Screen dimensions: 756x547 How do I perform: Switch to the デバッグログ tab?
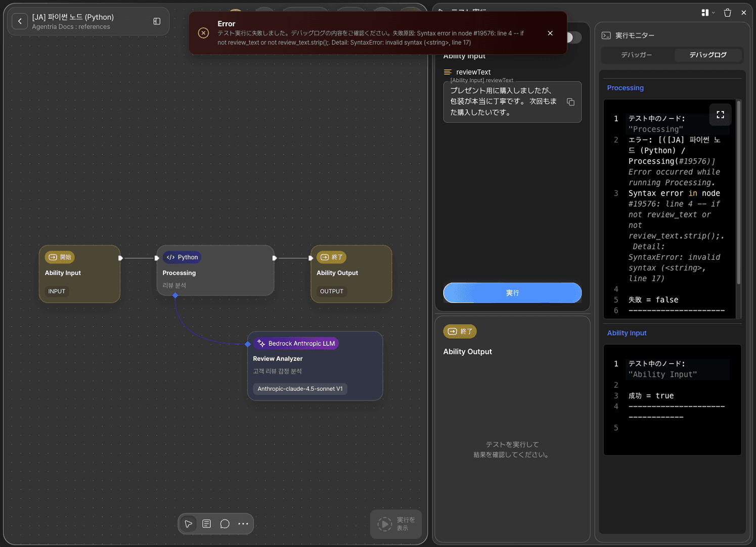click(x=708, y=55)
